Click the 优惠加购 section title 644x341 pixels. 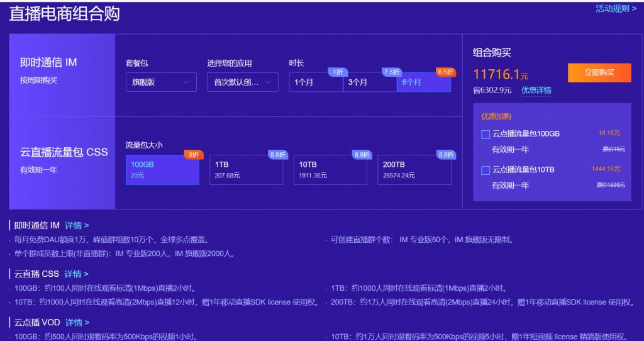496,116
